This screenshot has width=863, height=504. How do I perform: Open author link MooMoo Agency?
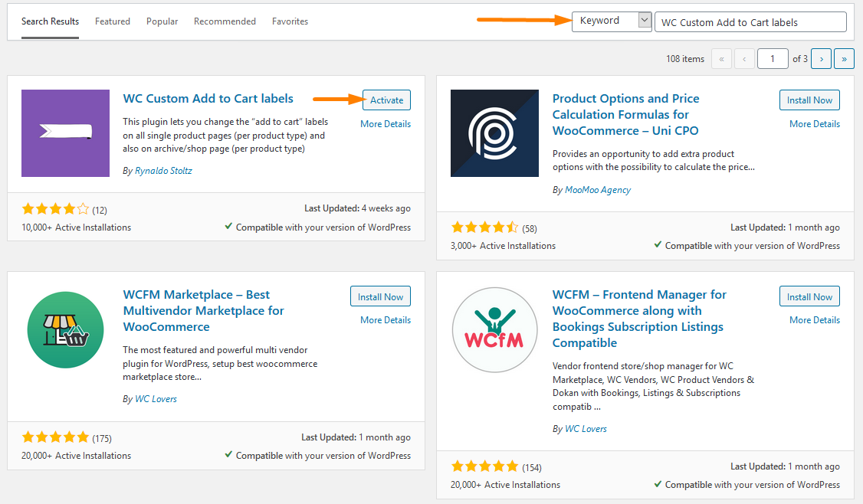pos(598,190)
